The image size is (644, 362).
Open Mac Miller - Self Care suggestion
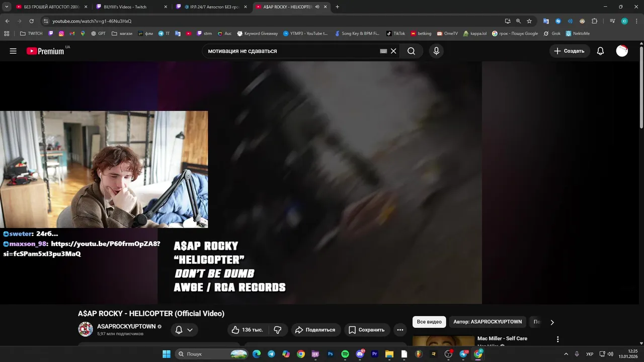[502, 338]
